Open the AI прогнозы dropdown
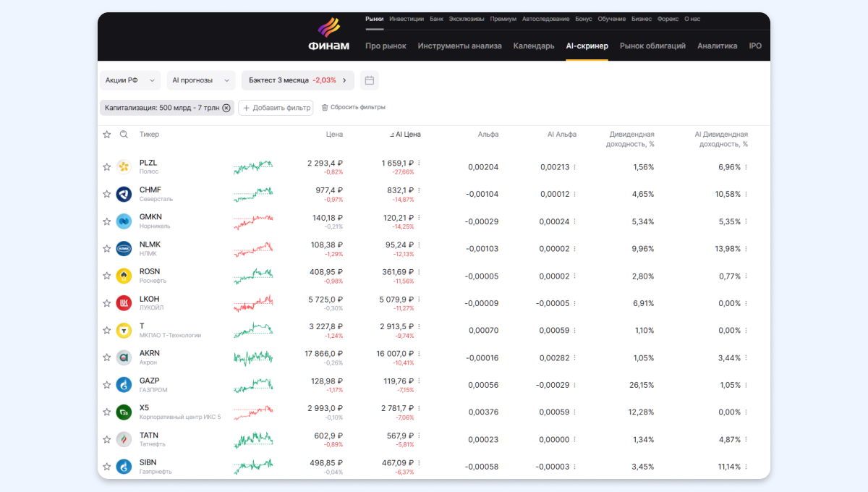The width and height of the screenshot is (868, 492). coord(200,80)
